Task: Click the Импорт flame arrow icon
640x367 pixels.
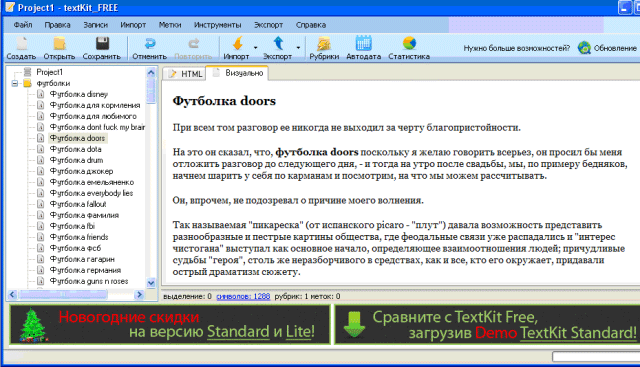Action: pos(238,43)
